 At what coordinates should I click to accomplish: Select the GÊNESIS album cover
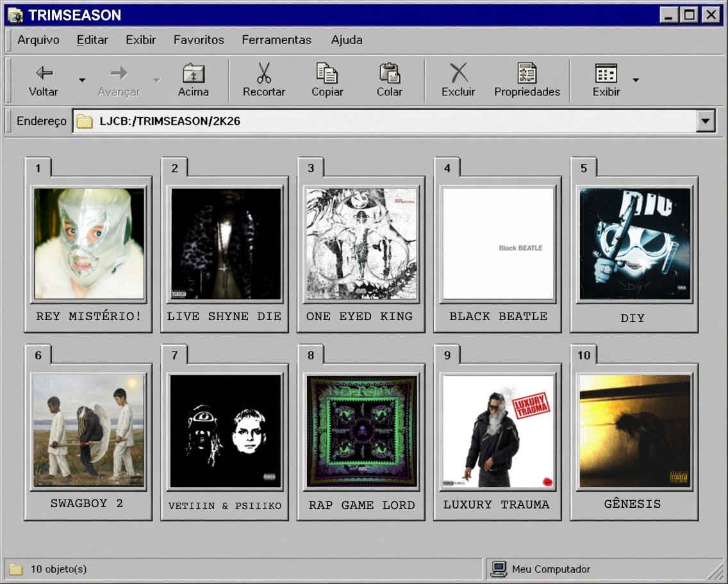click(634, 431)
